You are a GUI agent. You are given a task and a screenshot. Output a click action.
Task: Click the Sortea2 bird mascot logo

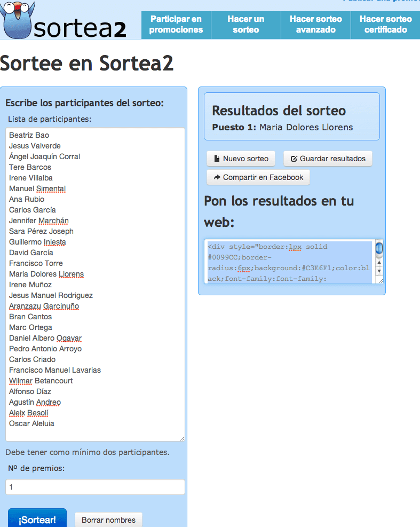coord(17,20)
